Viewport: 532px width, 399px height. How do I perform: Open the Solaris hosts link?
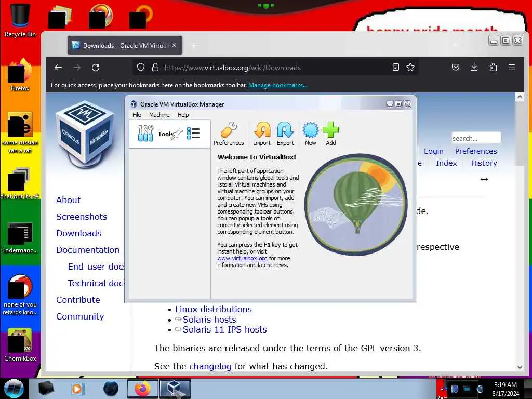coord(209,320)
